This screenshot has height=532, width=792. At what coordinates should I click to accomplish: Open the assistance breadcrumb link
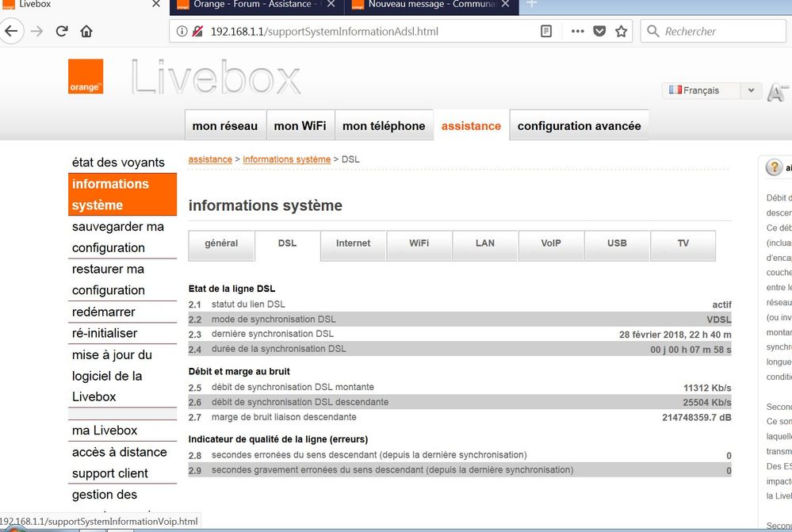[x=209, y=159]
